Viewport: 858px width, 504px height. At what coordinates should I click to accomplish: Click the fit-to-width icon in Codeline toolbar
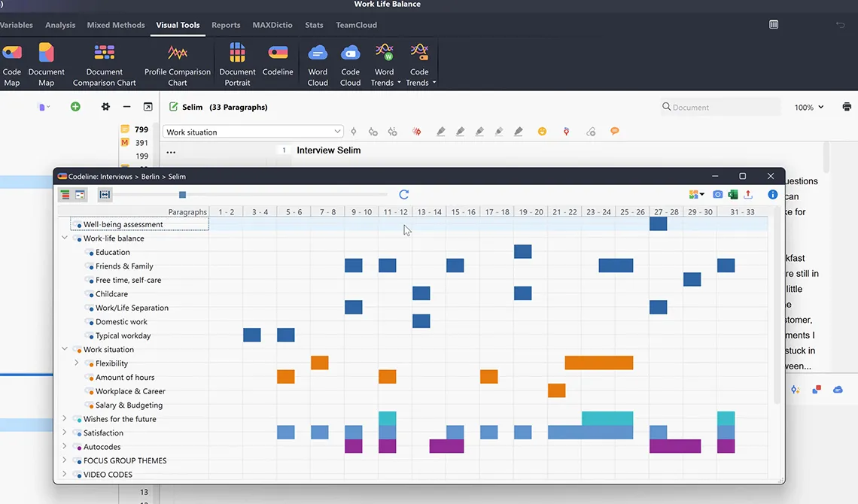(x=105, y=195)
